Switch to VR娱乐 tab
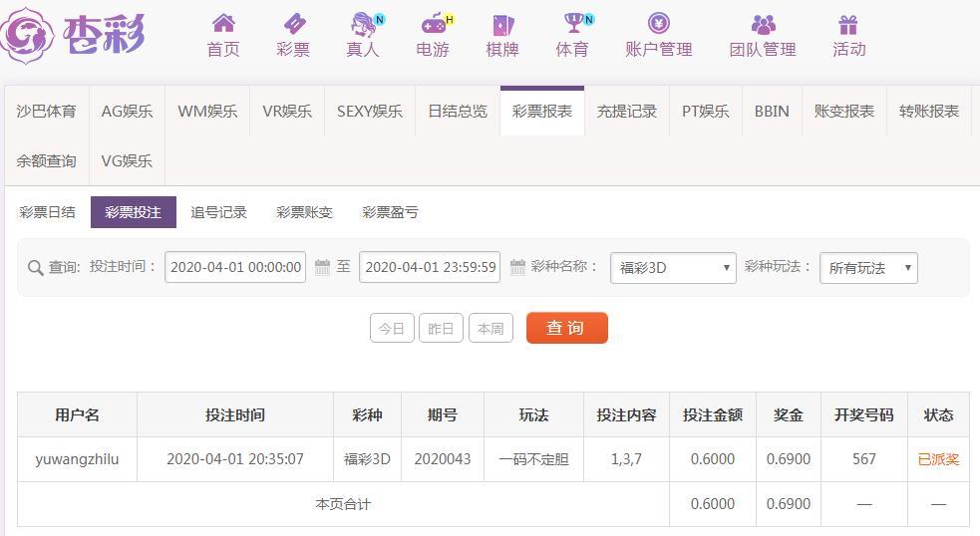This screenshot has width=980, height=536. tap(287, 112)
